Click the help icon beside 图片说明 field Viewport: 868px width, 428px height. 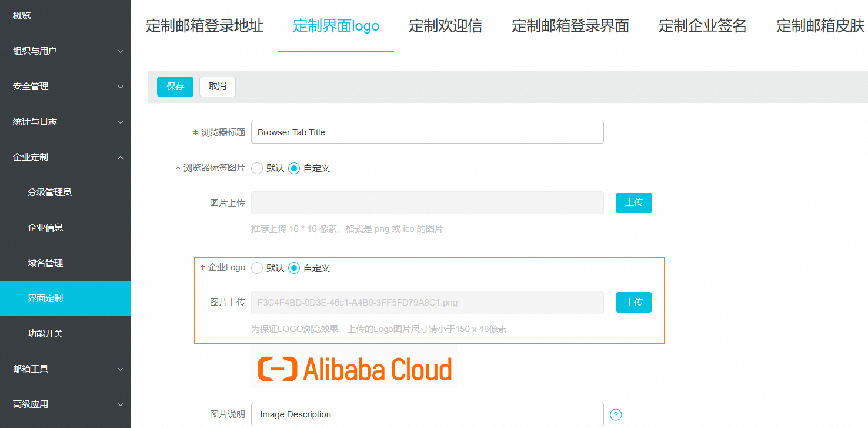[616, 414]
